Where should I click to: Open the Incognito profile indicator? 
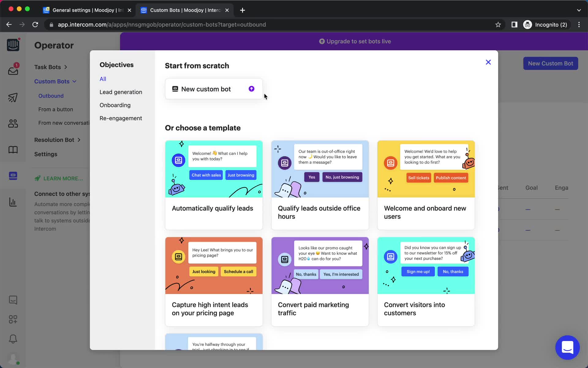(x=546, y=25)
